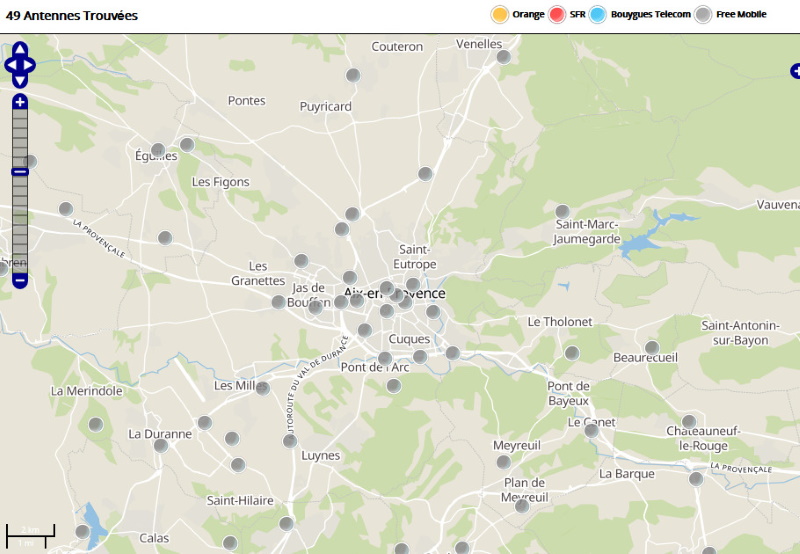Select the antenna marker near Venelles
Image resolution: width=800 pixels, height=554 pixels.
click(x=504, y=58)
